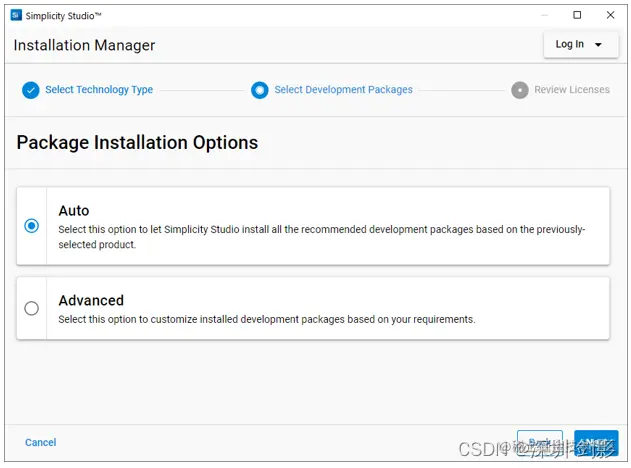Select the Auto installation radio button
This screenshot has height=468, width=631.
(x=32, y=226)
